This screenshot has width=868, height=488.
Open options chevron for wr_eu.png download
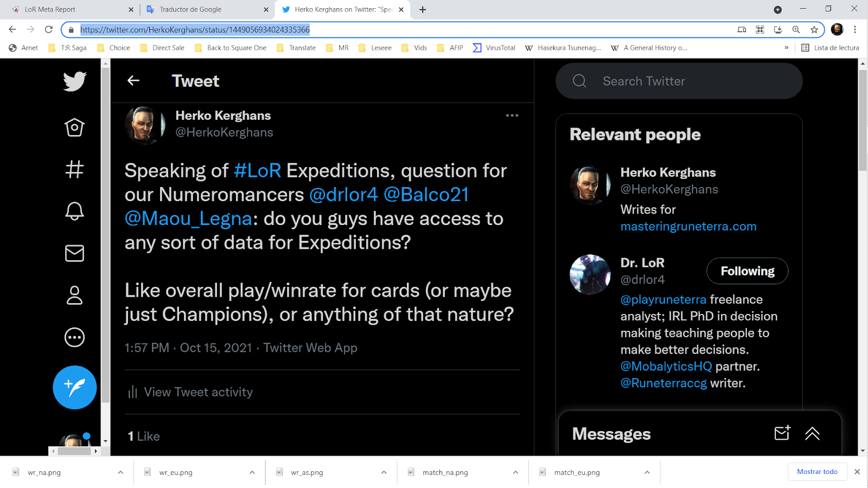click(252, 472)
